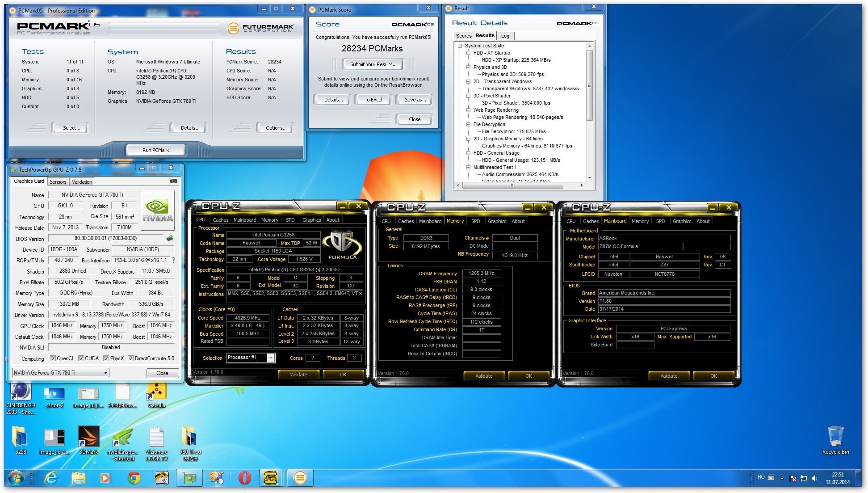The image size is (868, 493).
Task: Launch the 3DMark desktop shortcut
Action: tap(88, 440)
